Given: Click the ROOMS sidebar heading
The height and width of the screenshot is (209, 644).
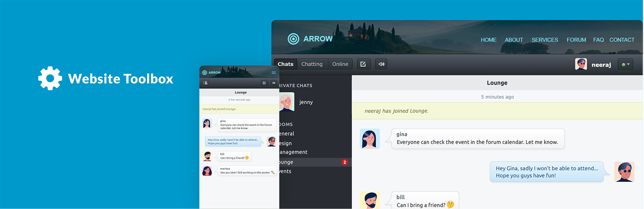Looking at the screenshot, I should (285, 124).
